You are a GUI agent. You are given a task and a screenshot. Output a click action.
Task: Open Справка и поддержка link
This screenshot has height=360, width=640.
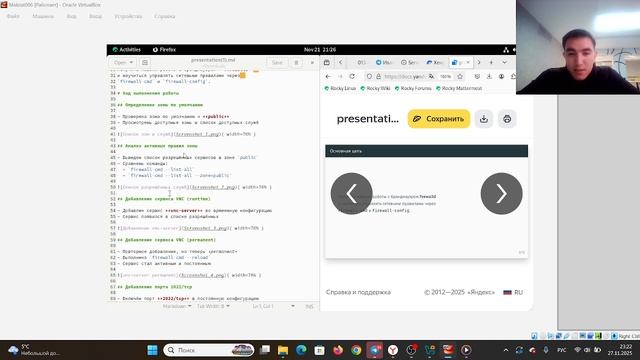point(358,292)
